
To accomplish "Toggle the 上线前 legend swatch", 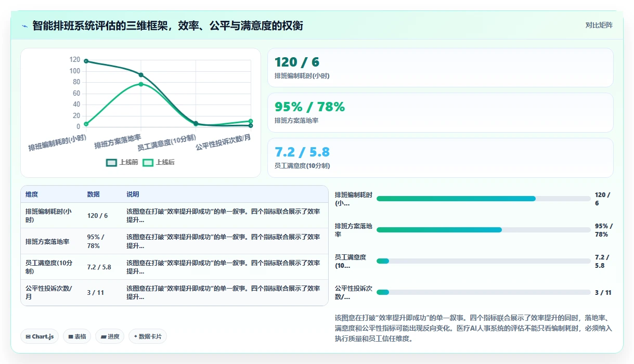I will point(111,162).
